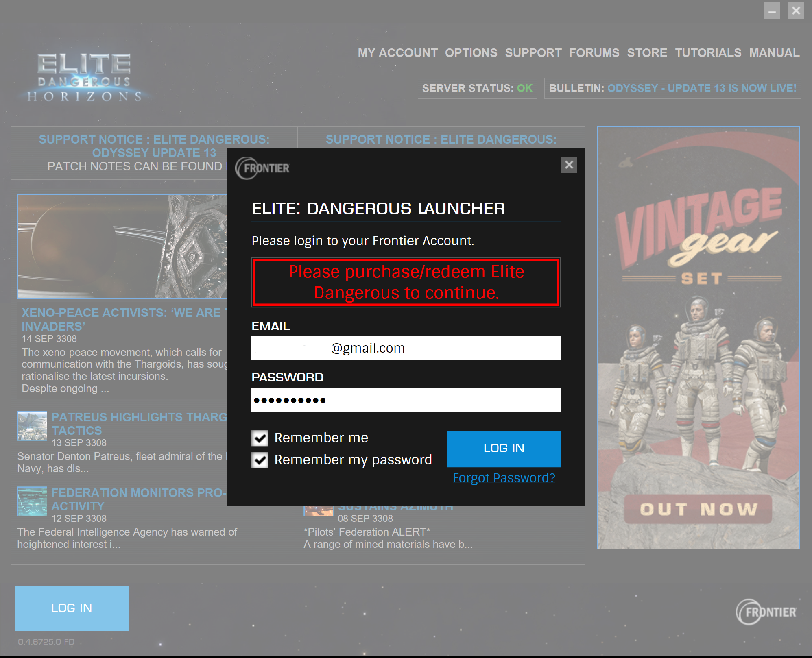812x658 pixels.
Task: Open the OPTIONS menu
Action: [471, 53]
